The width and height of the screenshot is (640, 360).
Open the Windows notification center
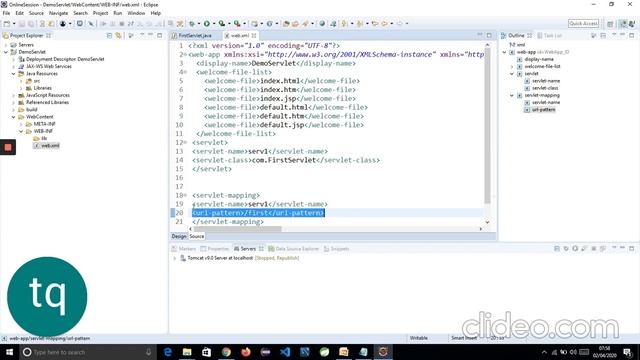click(x=628, y=352)
